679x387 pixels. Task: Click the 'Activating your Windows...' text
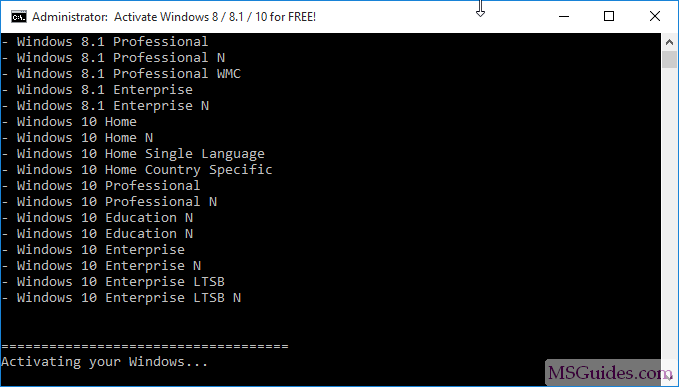click(105, 362)
